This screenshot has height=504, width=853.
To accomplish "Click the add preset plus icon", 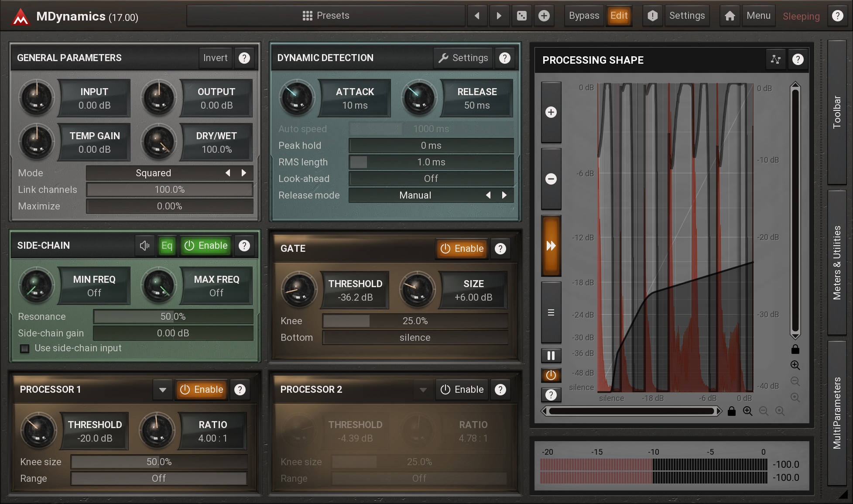I will click(544, 16).
